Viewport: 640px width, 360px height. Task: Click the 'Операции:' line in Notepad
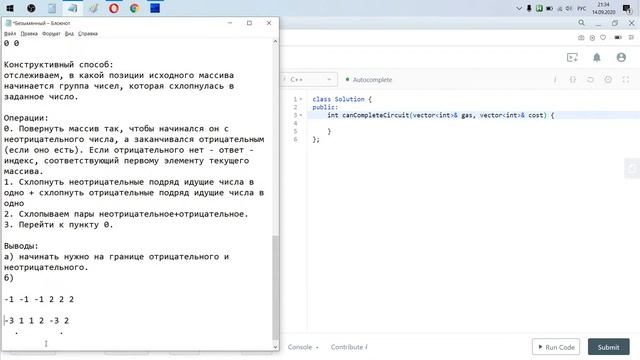(x=26, y=118)
